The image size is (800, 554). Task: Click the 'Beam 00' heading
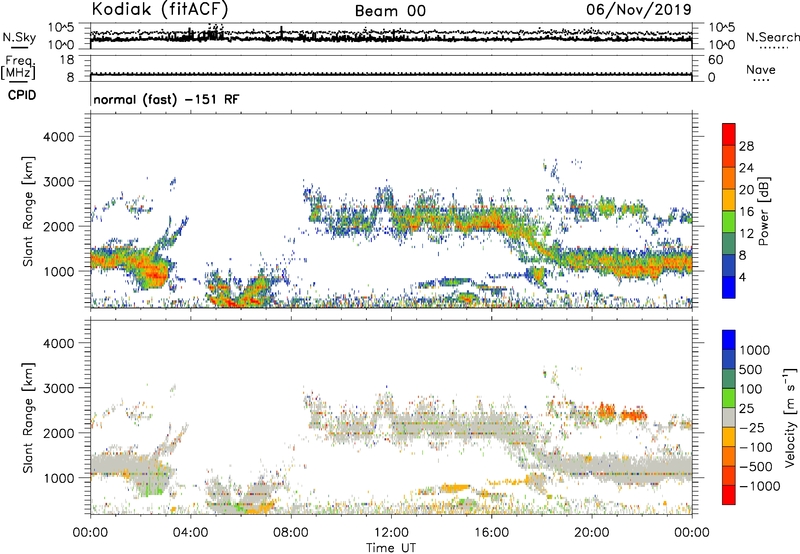pyautogui.click(x=390, y=11)
